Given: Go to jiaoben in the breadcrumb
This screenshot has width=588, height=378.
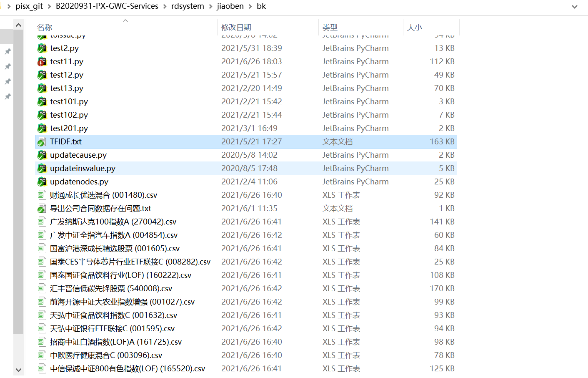Looking at the screenshot, I should [x=230, y=6].
